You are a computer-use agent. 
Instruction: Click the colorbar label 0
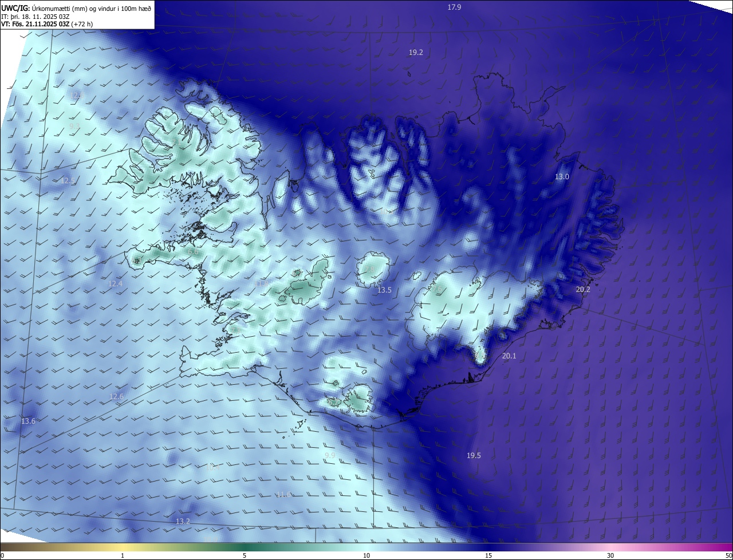coord(2,555)
